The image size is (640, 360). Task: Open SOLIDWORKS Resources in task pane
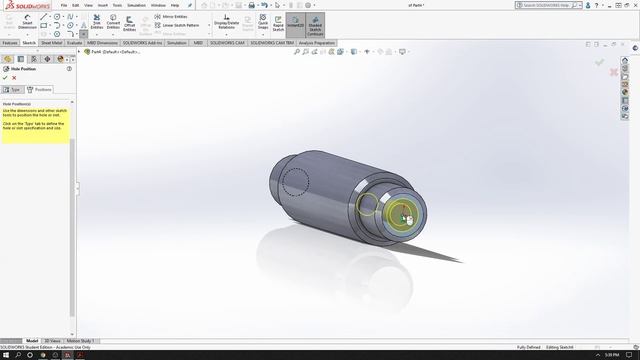pos(625,60)
